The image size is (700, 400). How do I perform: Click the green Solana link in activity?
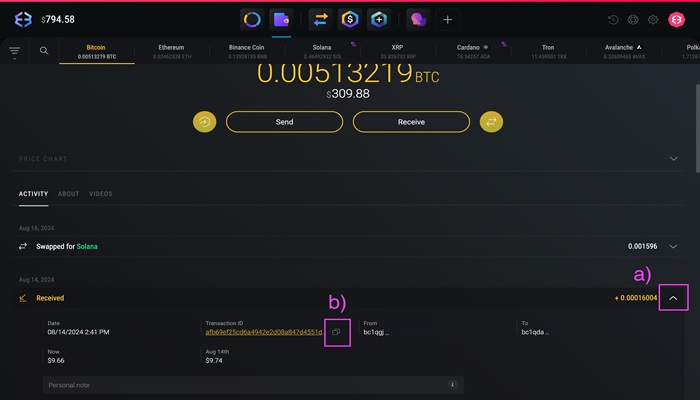pyautogui.click(x=87, y=246)
